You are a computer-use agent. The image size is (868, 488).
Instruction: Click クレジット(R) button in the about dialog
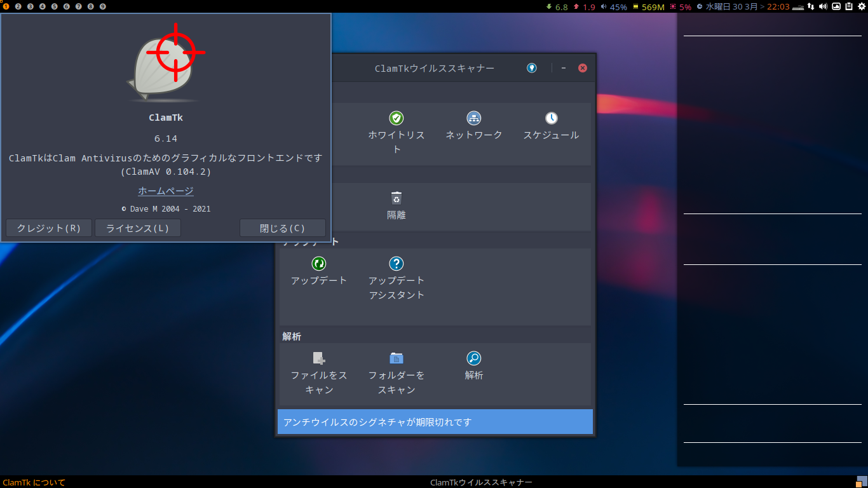49,228
